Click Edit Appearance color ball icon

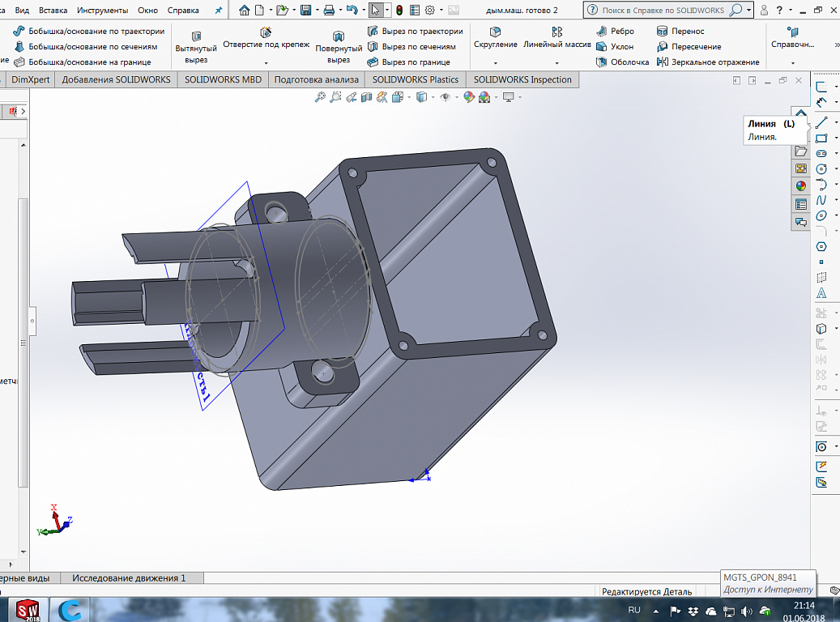pos(469,97)
